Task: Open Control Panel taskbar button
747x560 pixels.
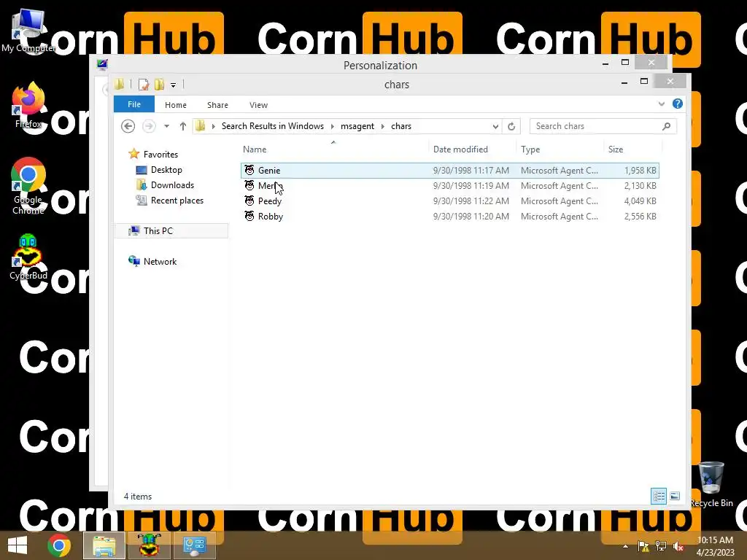Action: click(194, 545)
